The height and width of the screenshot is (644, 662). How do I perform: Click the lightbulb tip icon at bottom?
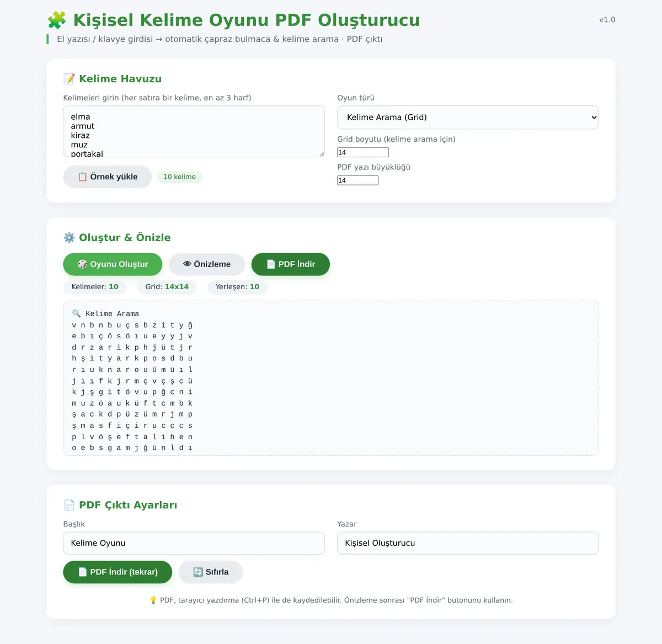click(x=153, y=600)
